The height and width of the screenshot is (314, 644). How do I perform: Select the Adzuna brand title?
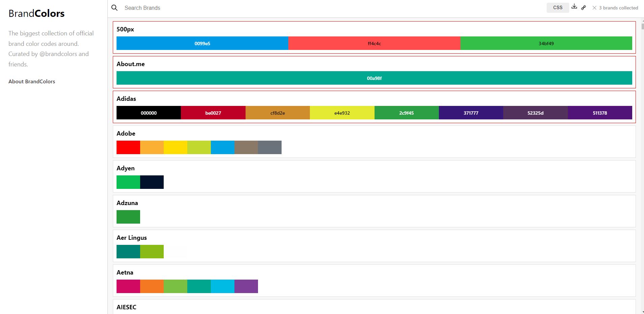127,203
